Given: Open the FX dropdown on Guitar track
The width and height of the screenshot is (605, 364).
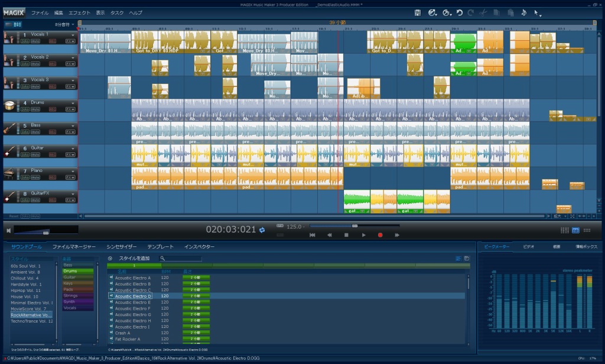Looking at the screenshot, I should click(x=70, y=155).
